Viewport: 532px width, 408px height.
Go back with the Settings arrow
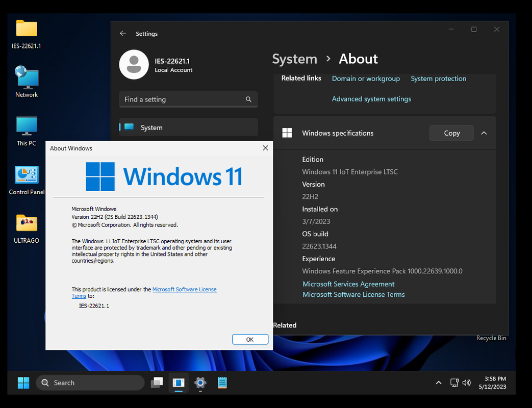[123, 33]
